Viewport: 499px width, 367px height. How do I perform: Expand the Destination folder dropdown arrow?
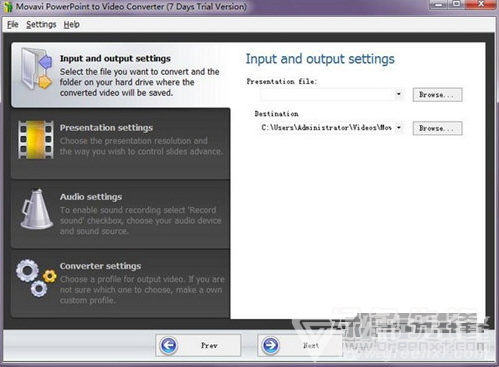click(x=399, y=128)
